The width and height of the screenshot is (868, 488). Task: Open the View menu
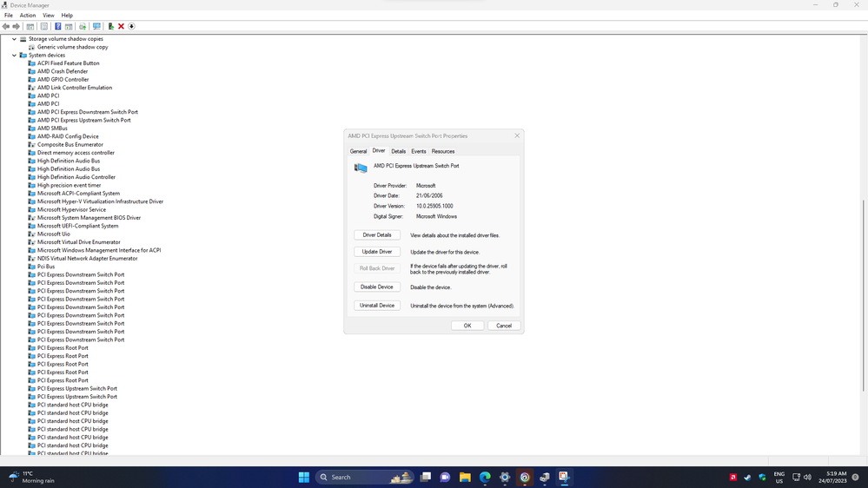pos(49,16)
